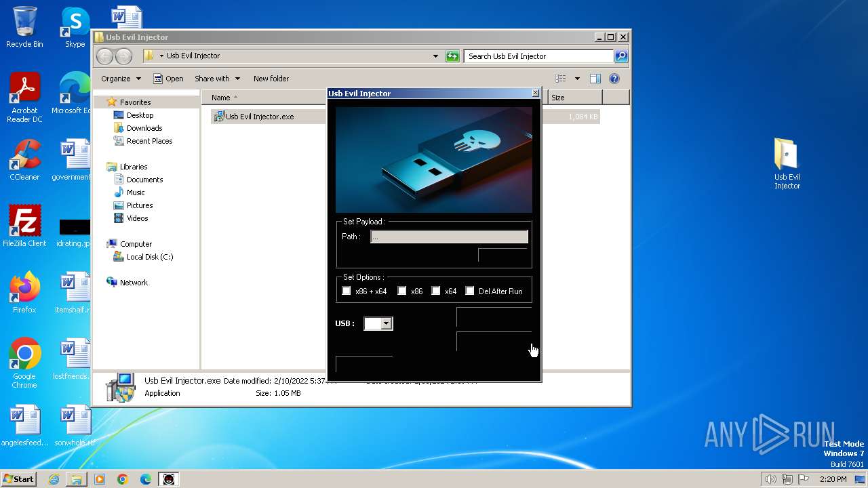Screen dimensions: 868x488
Task: Click the network tray icon
Action: (x=787, y=479)
